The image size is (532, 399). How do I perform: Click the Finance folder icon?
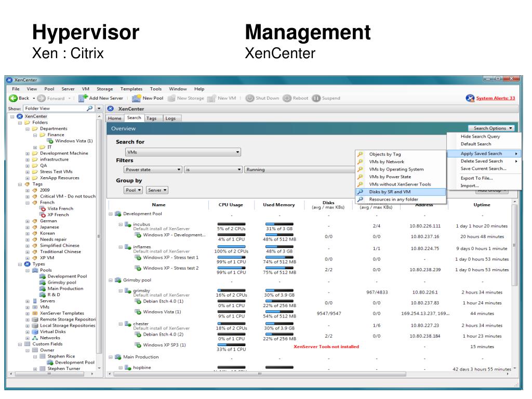point(43,135)
